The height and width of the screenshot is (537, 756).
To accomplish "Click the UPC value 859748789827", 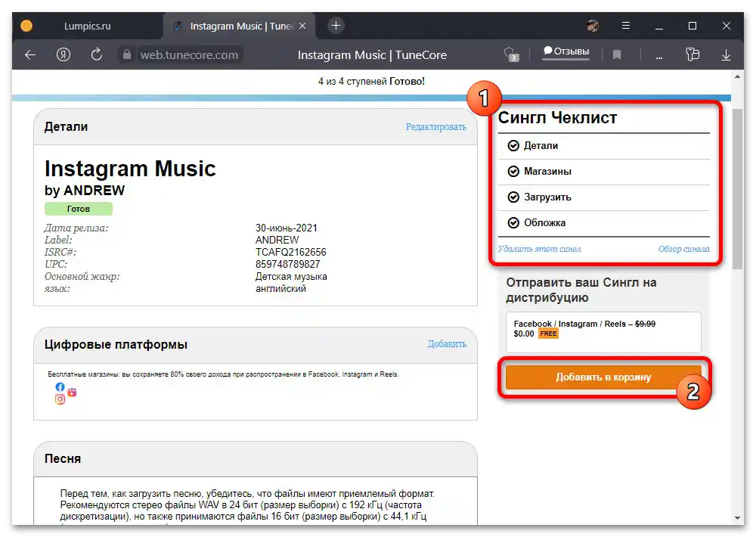I will [288, 265].
